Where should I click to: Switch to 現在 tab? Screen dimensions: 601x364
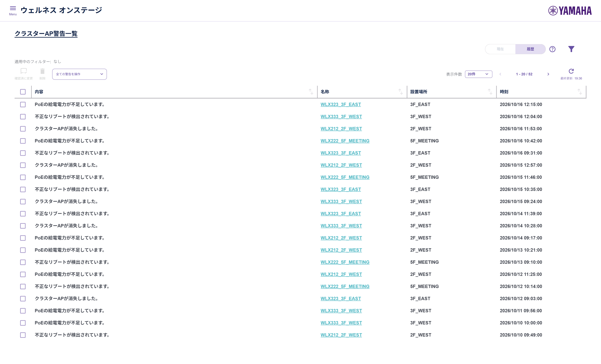pyautogui.click(x=500, y=49)
